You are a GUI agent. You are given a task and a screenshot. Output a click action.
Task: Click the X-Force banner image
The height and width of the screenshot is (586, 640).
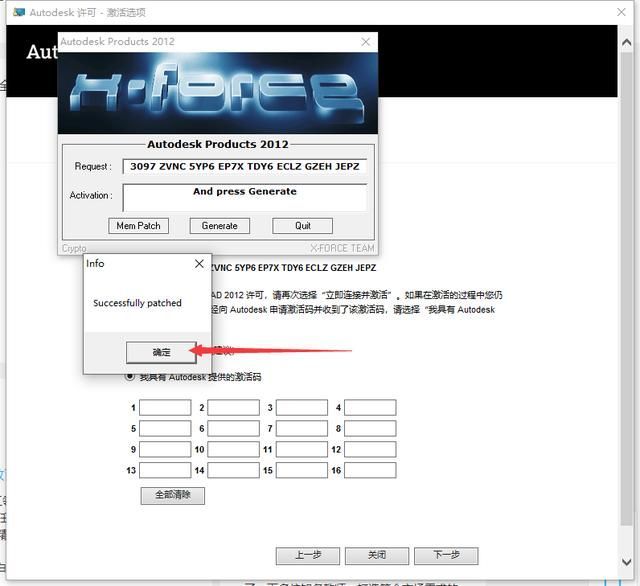[x=218, y=93]
